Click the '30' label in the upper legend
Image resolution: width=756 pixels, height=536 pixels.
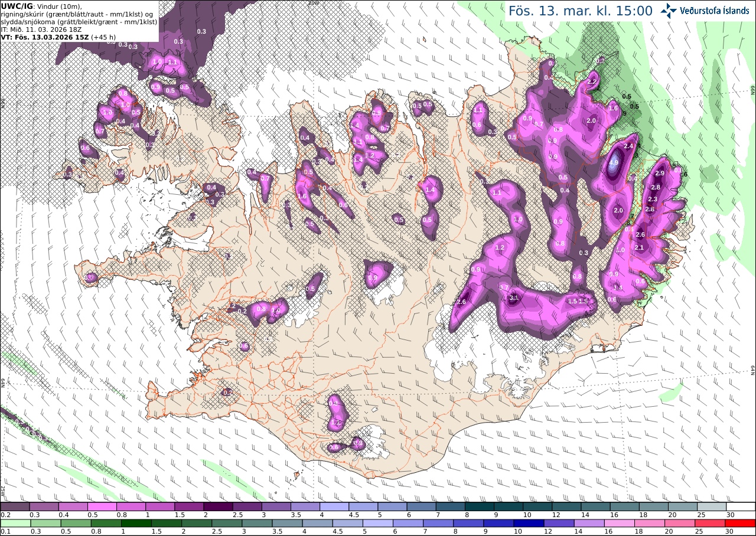pos(730,515)
